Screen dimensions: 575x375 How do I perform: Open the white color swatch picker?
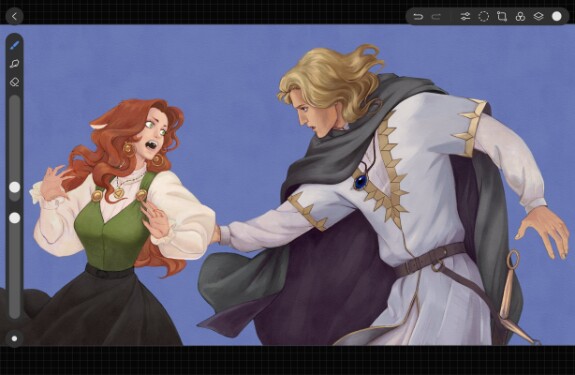pyautogui.click(x=557, y=16)
